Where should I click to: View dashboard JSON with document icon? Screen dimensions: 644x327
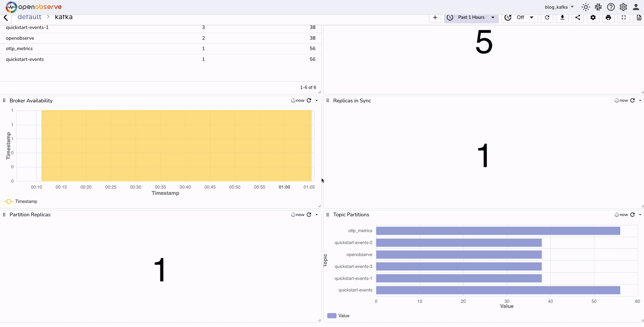click(639, 18)
